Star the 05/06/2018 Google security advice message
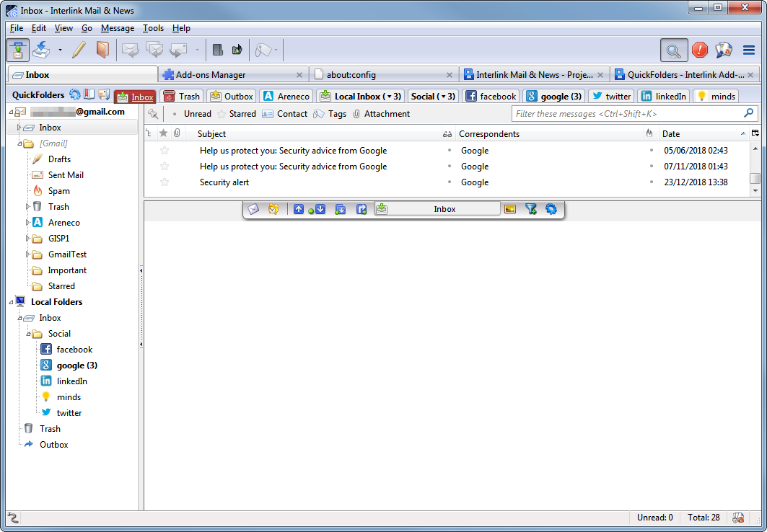 click(165, 151)
